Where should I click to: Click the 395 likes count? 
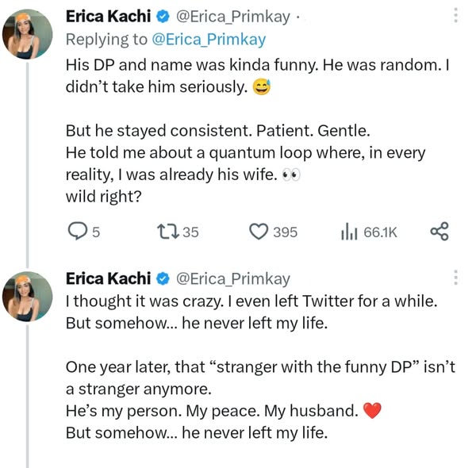click(x=286, y=232)
